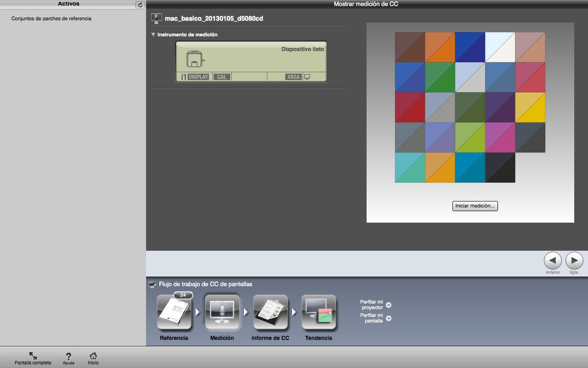Image resolution: width=588 pixels, height=368 pixels.
Task: Select the white patch in the top row
Action: pyautogui.click(x=500, y=47)
